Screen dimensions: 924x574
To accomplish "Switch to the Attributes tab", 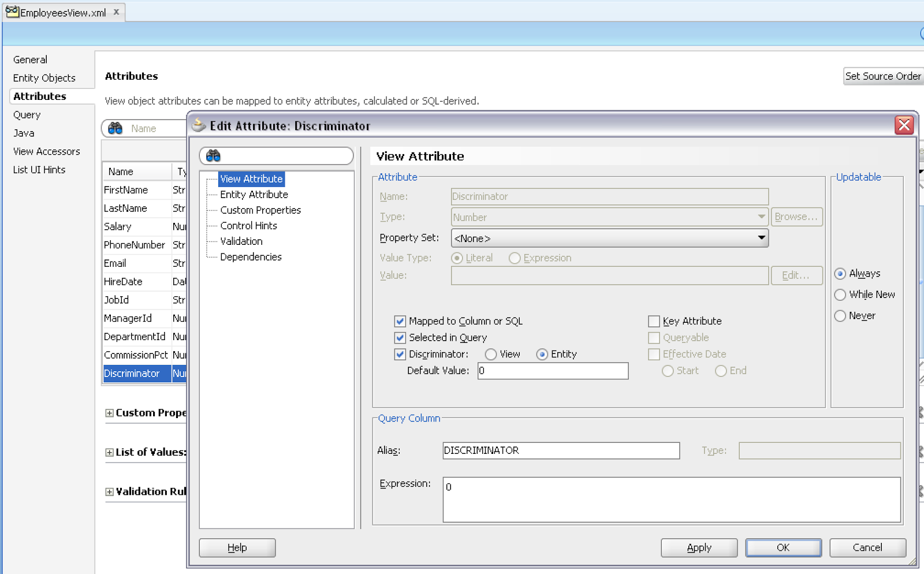I will point(40,96).
